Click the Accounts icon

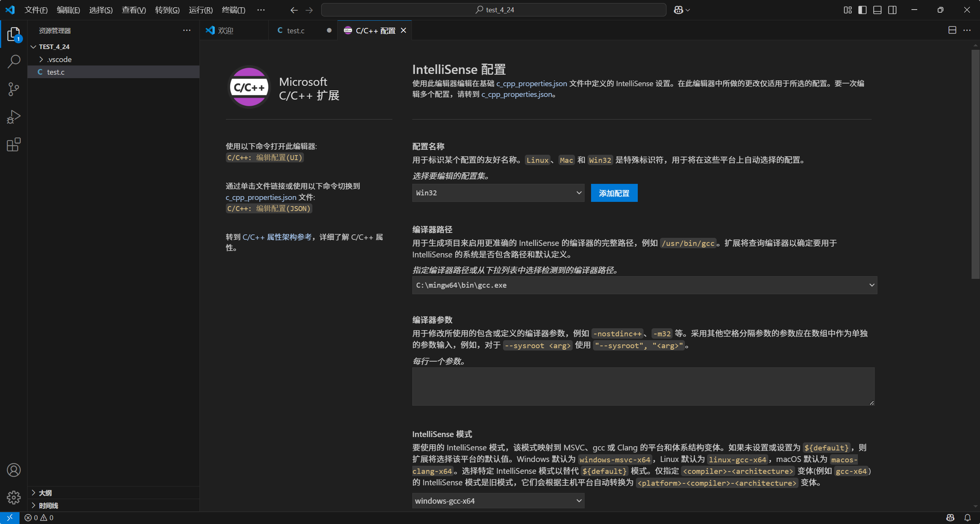(14, 470)
